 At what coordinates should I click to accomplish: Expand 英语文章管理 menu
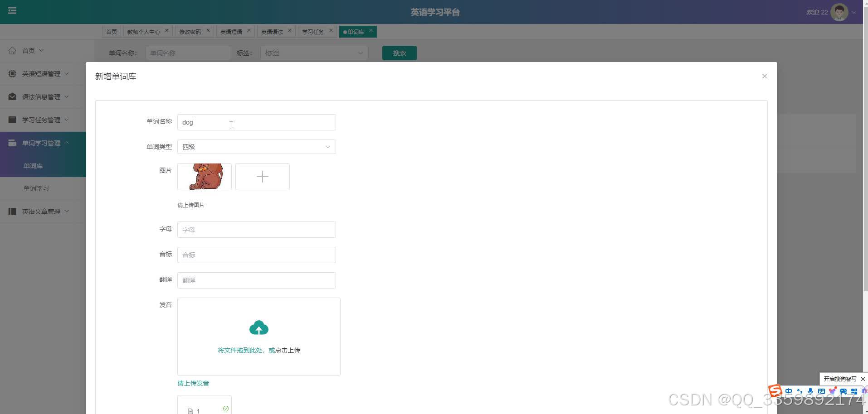(x=67, y=211)
